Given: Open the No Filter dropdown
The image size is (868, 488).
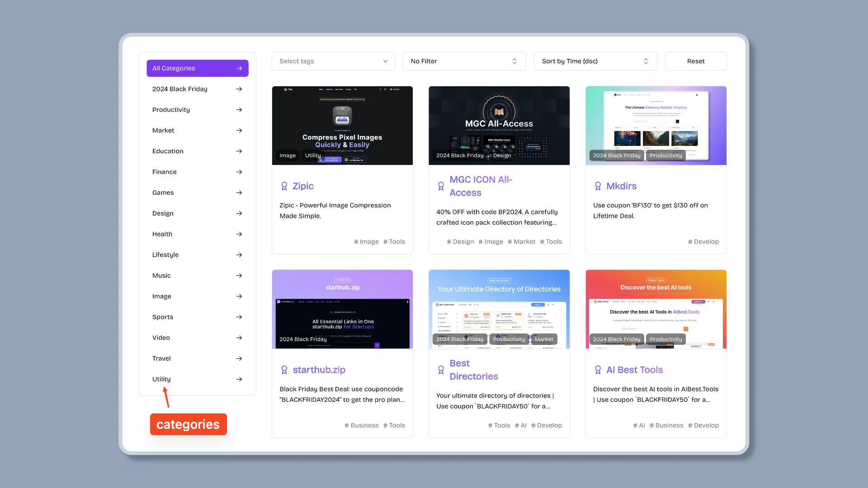Looking at the screenshot, I should pos(464,61).
